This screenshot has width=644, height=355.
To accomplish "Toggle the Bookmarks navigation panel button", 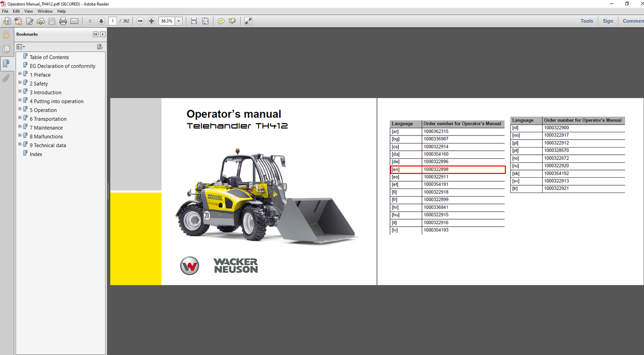I will tap(6, 64).
